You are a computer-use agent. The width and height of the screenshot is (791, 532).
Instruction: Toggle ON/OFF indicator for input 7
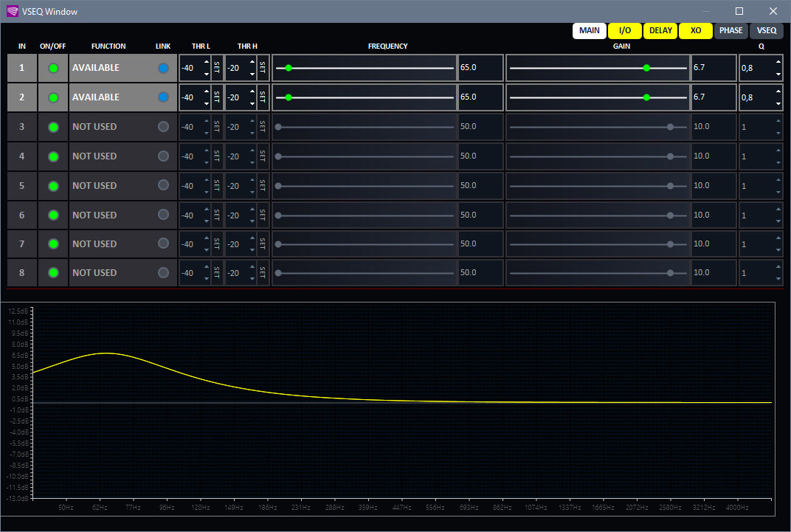pos(53,244)
